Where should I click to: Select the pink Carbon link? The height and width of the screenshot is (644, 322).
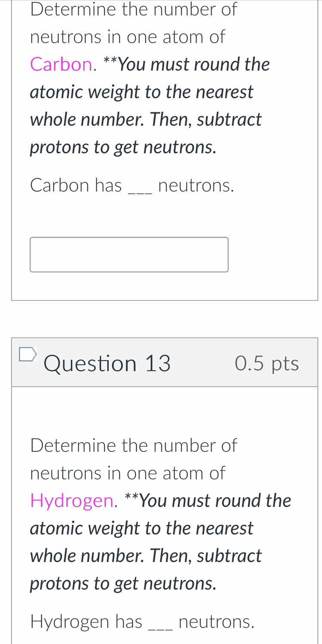(x=60, y=64)
